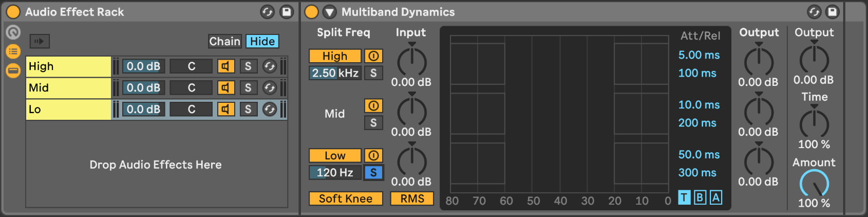This screenshot has height=217, width=868.
Task: Click the Low band Input gain knob
Action: point(412,161)
